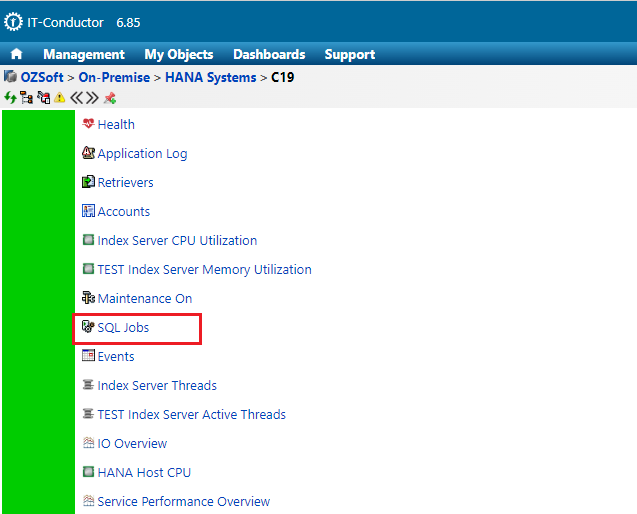This screenshot has width=637, height=514.
Task: Open the Management menu
Action: click(84, 55)
